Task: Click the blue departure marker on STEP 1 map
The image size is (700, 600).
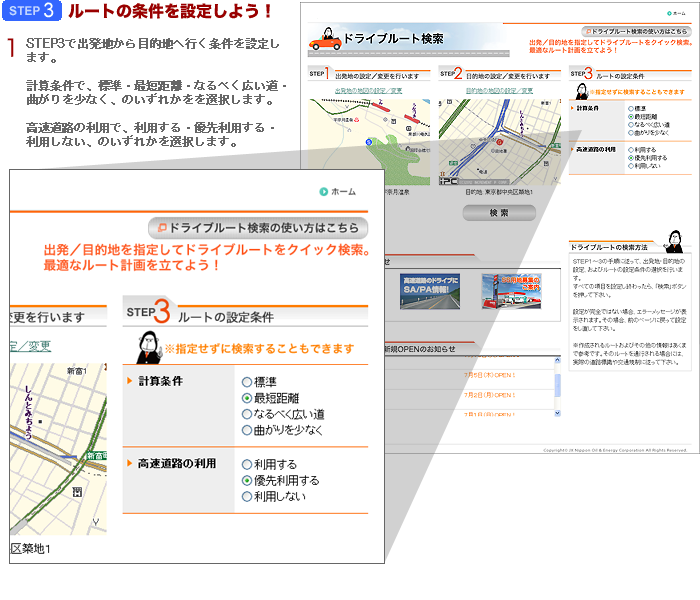Action: coord(369,142)
